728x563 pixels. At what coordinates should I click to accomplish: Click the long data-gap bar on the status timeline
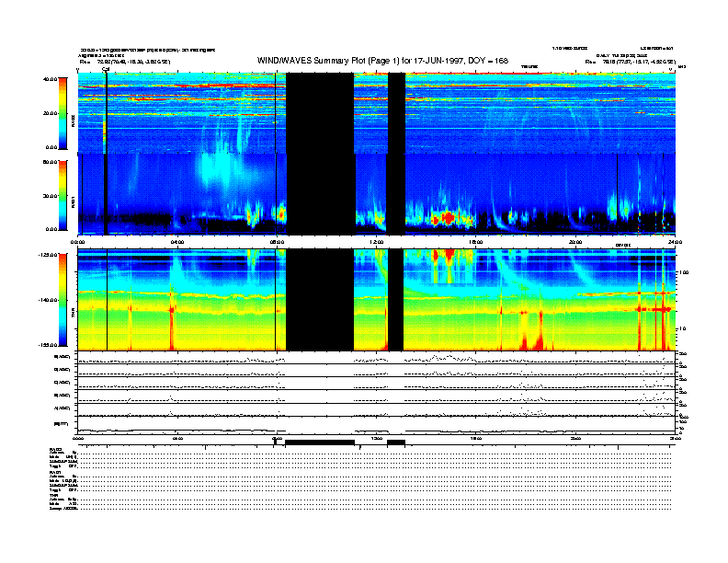click(x=320, y=442)
